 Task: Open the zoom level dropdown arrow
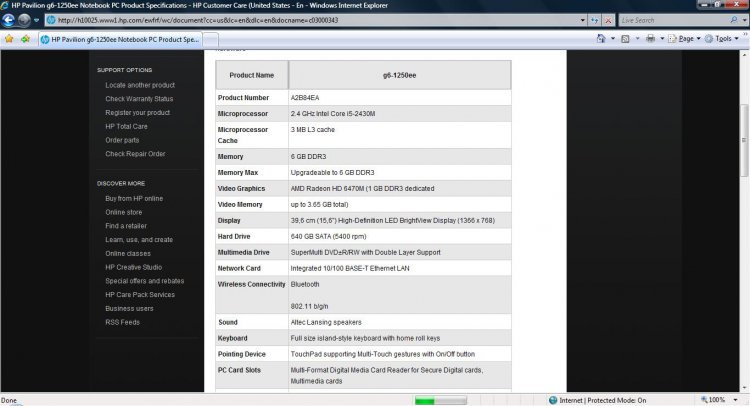tap(735, 400)
